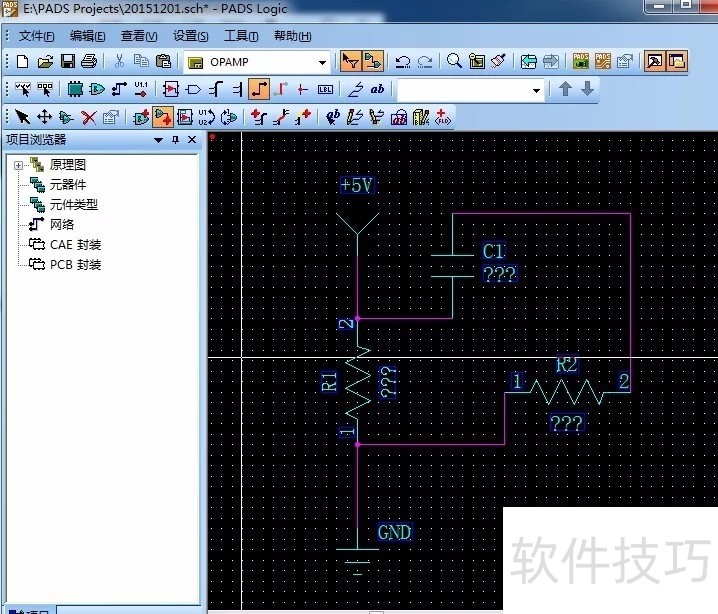
Task: Click the Add Bus tool icon
Action: [259, 117]
